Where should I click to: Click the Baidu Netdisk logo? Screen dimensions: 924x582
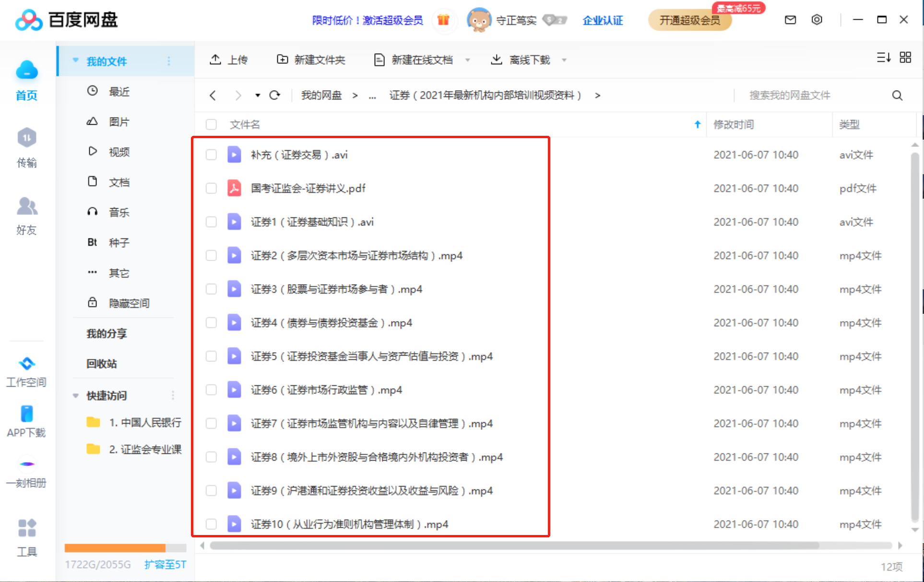(66, 20)
